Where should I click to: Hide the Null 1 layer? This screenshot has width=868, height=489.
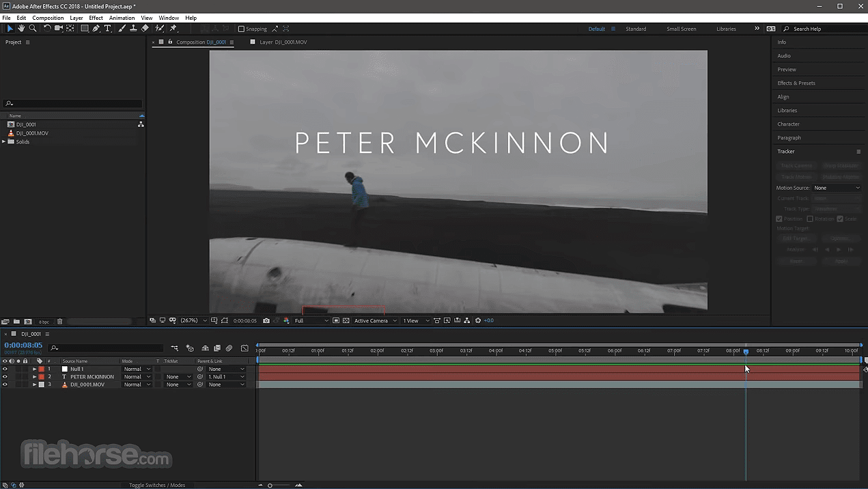point(5,369)
